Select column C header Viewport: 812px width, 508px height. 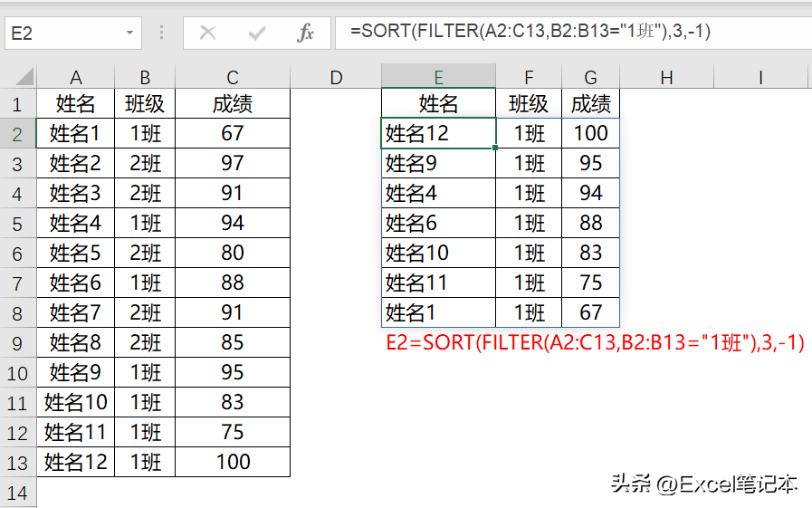click(x=233, y=77)
